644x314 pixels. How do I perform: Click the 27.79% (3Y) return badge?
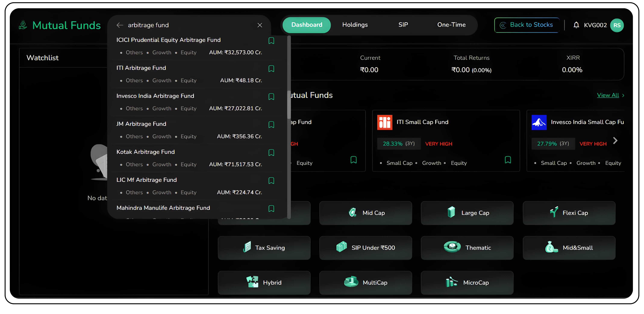(x=553, y=144)
